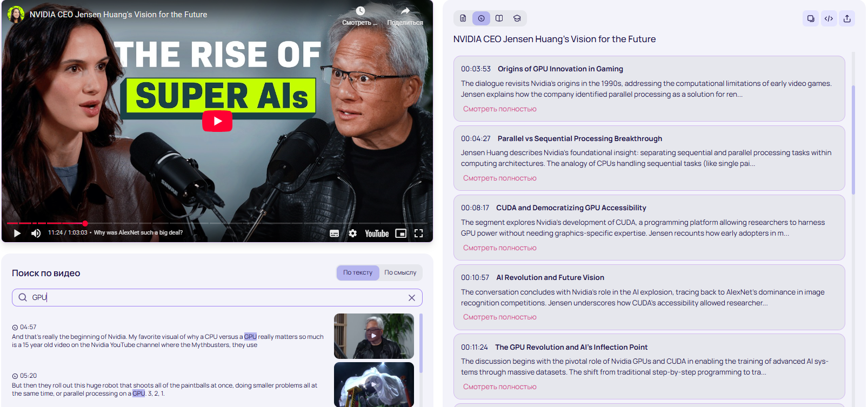
Task: Jump to search result timestamp 04:57
Action: click(x=28, y=327)
